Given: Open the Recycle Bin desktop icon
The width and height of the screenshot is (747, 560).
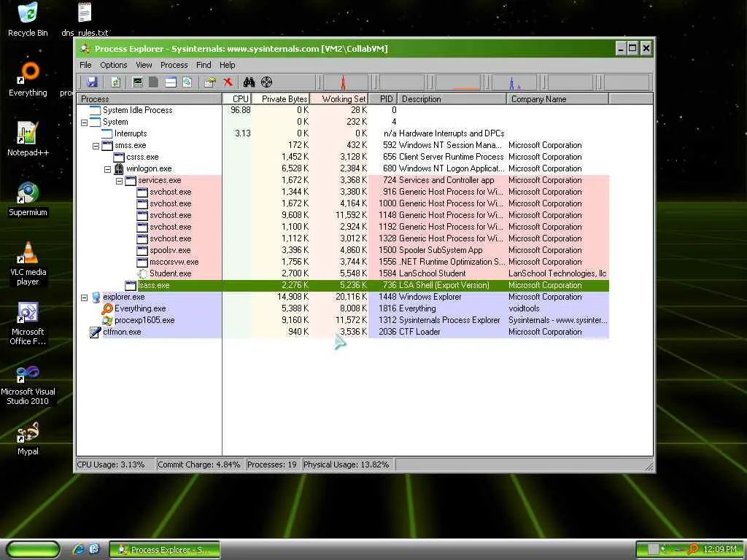Looking at the screenshot, I should coord(28,19).
